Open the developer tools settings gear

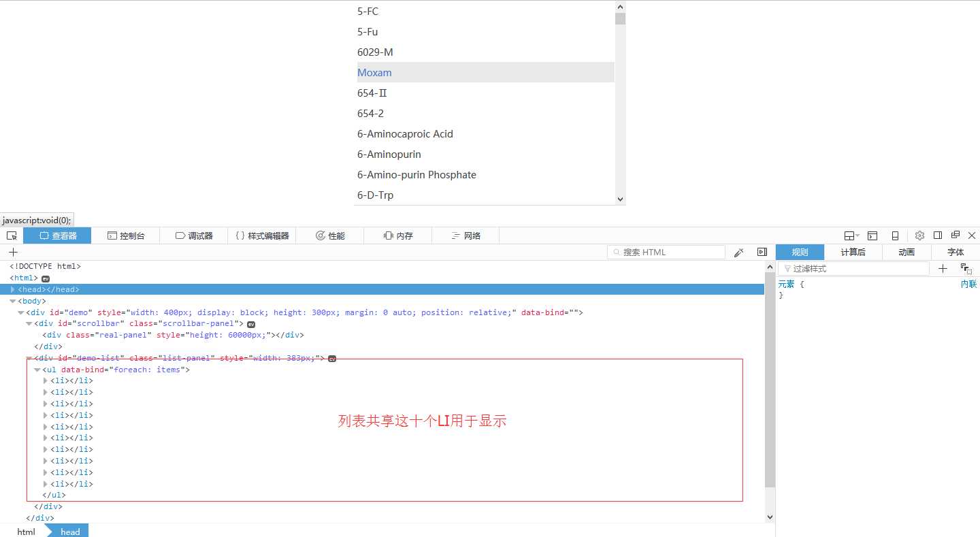pyautogui.click(x=919, y=235)
